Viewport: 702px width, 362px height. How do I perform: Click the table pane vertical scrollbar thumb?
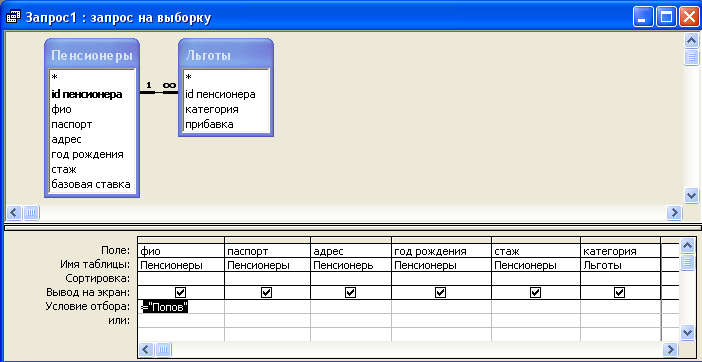(x=691, y=57)
